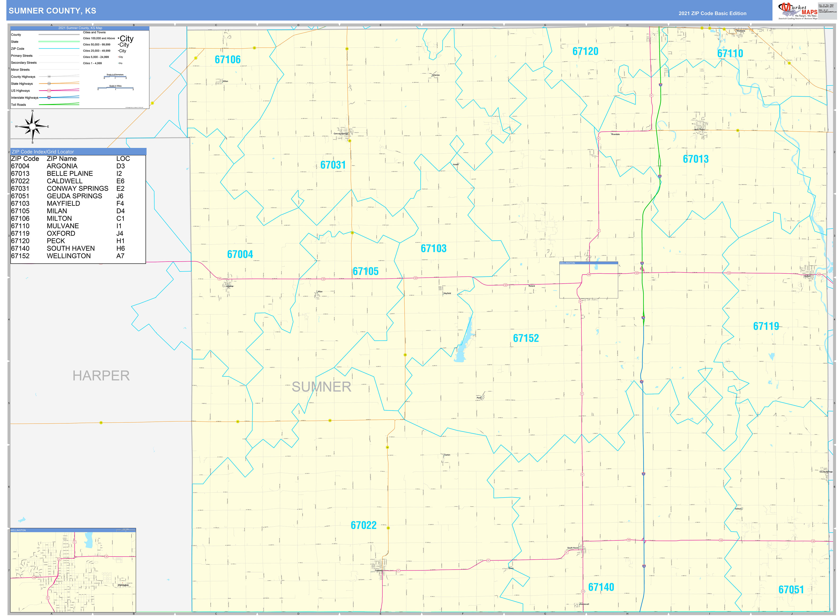Click the Corbin town label on the map
The width and height of the screenshot is (840, 616).
(447, 455)
